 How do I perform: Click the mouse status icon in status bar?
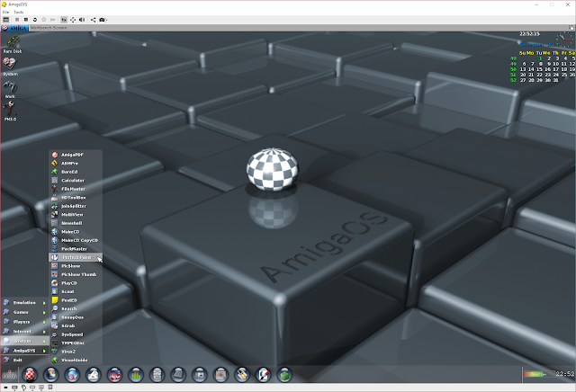(x=23, y=388)
